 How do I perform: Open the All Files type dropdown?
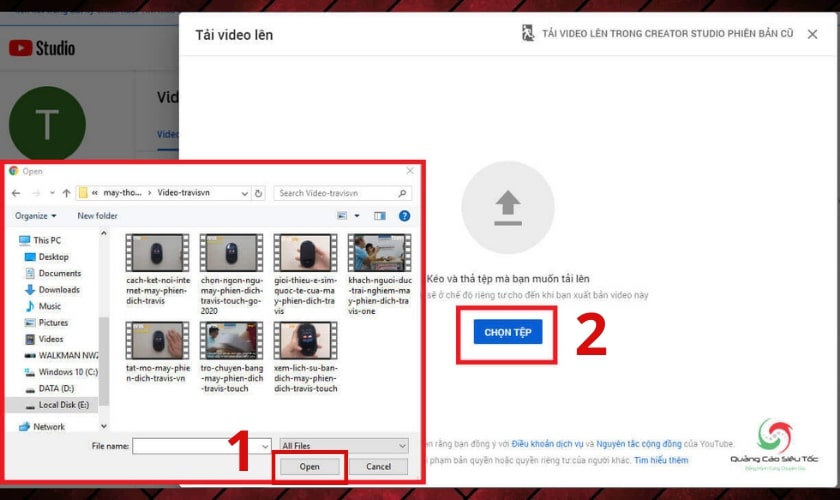click(344, 446)
